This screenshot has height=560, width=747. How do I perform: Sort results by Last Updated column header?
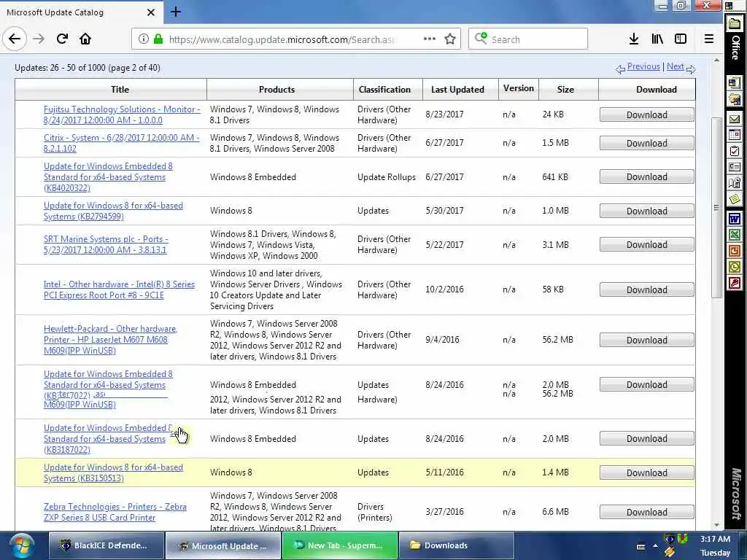coord(457,90)
